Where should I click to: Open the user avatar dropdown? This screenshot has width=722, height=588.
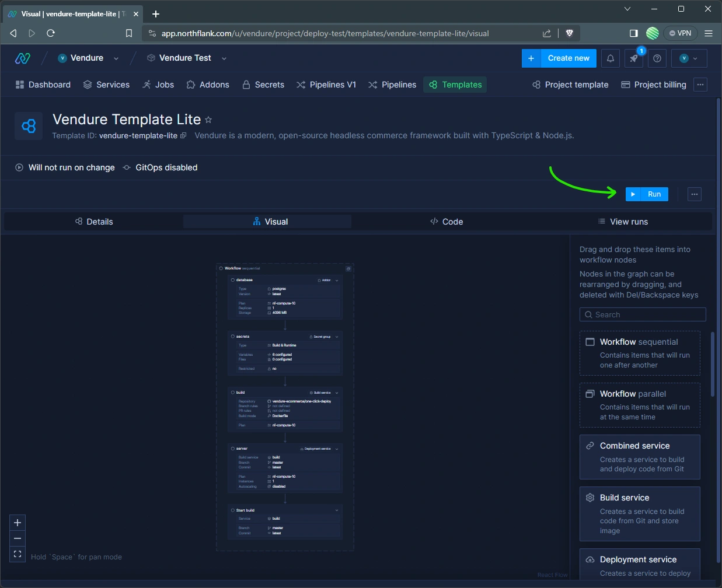tap(689, 58)
